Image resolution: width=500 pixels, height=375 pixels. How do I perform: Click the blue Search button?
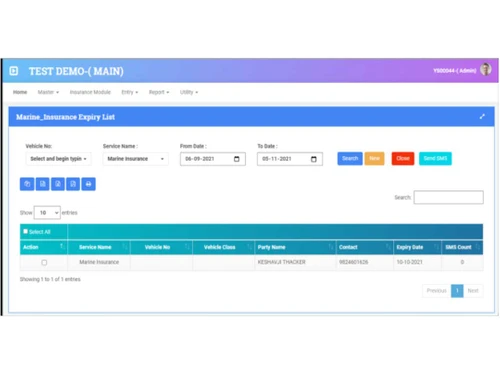[x=350, y=158]
